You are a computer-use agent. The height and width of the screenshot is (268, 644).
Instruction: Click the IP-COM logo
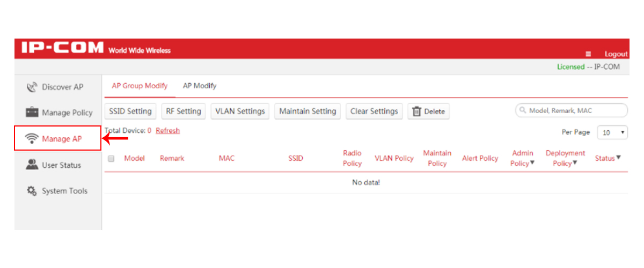click(x=62, y=48)
